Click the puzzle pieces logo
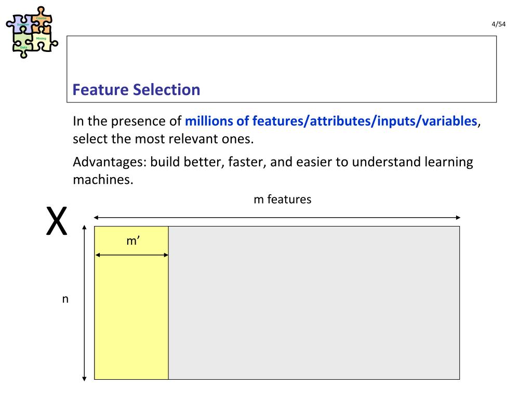The height and width of the screenshot is (399, 532). pyautogui.click(x=32, y=32)
